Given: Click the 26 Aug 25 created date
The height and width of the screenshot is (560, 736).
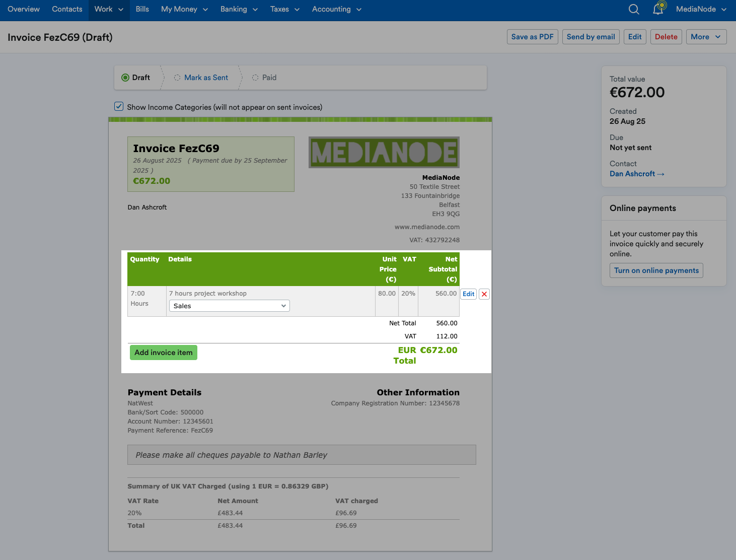Looking at the screenshot, I should click(627, 121).
